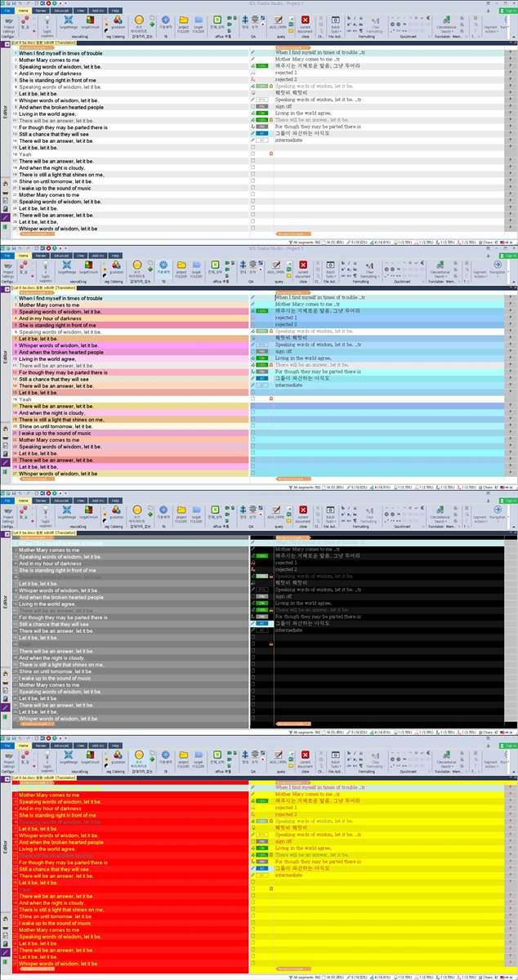This screenshot has height=980, width=518.
Task: Click gradation seg Coloring icon in white-themed window
Action: coord(118,22)
